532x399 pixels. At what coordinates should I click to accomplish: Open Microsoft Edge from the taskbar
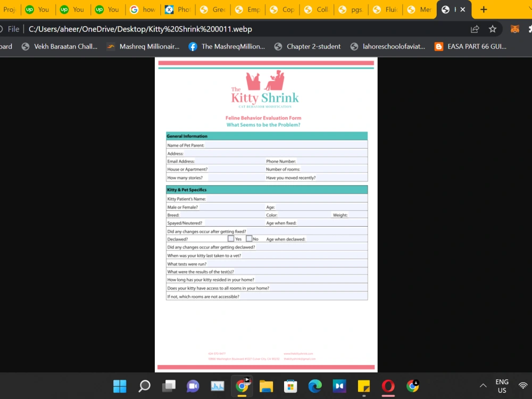(315, 387)
